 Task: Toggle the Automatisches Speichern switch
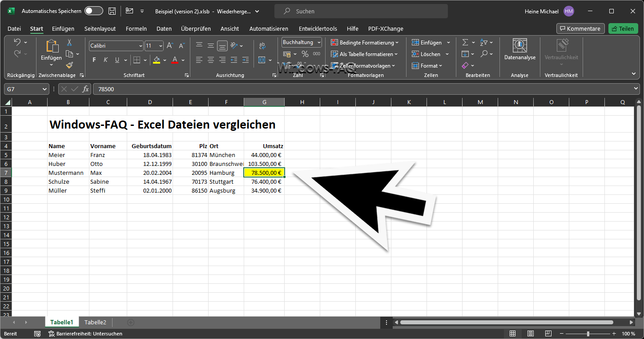pyautogui.click(x=94, y=11)
